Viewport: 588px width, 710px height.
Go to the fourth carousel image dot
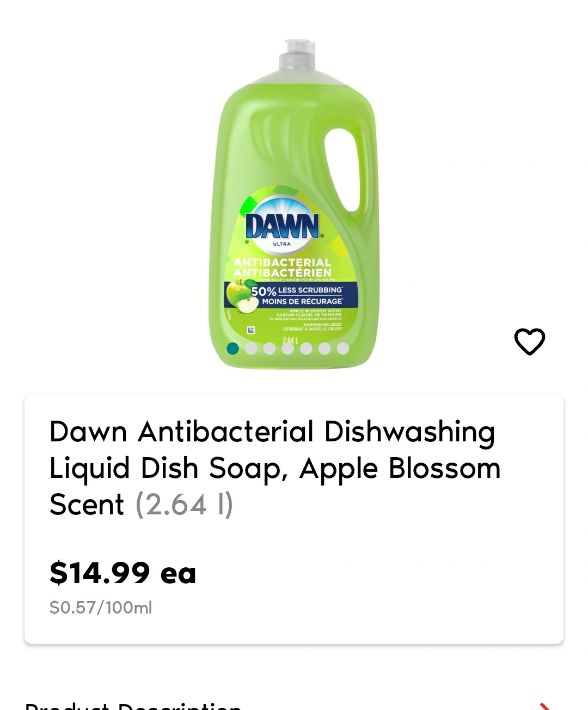(288, 348)
